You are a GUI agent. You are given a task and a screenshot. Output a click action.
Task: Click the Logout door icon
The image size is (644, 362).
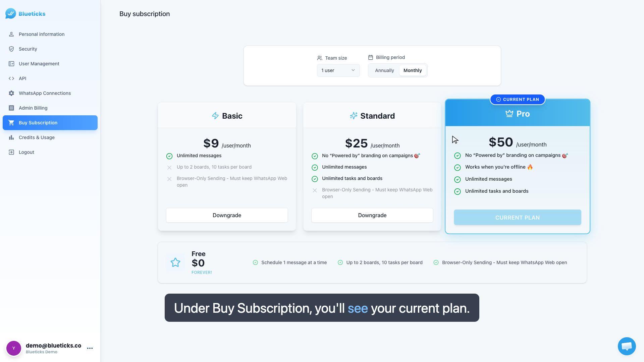point(11,152)
